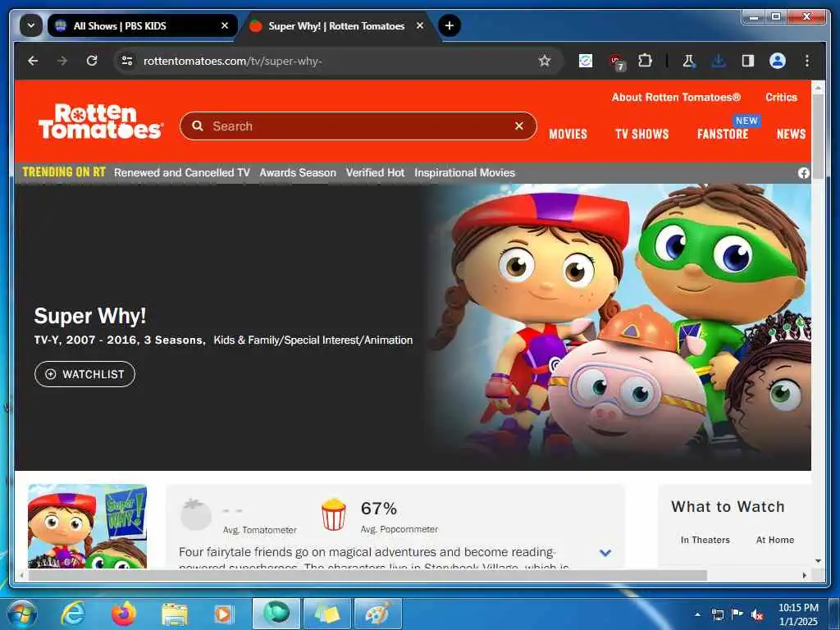Close the Super Why Rotten Tomatoes tab
840x630 pixels.
[x=420, y=25]
